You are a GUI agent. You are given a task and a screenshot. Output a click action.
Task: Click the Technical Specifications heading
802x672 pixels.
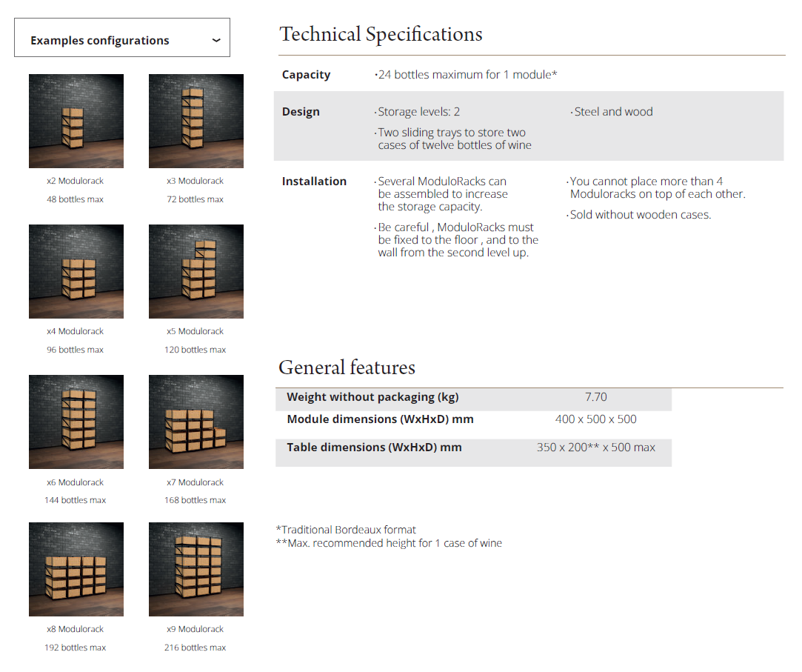point(381,35)
